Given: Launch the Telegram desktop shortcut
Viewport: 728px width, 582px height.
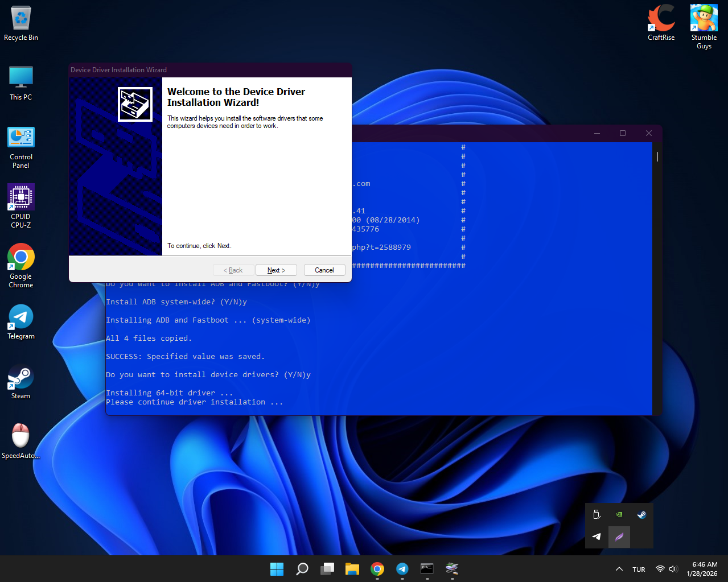Looking at the screenshot, I should [21, 322].
